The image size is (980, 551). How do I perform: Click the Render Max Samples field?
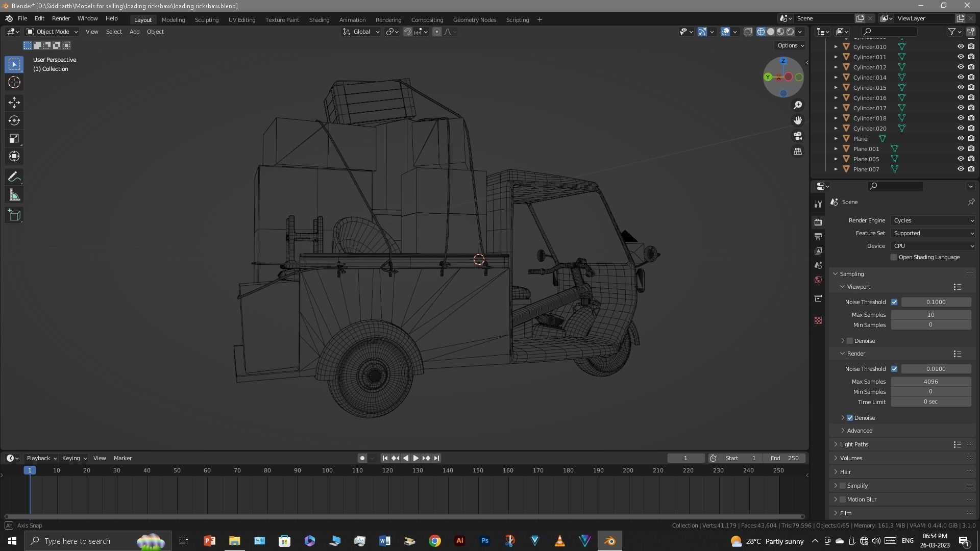tap(930, 382)
